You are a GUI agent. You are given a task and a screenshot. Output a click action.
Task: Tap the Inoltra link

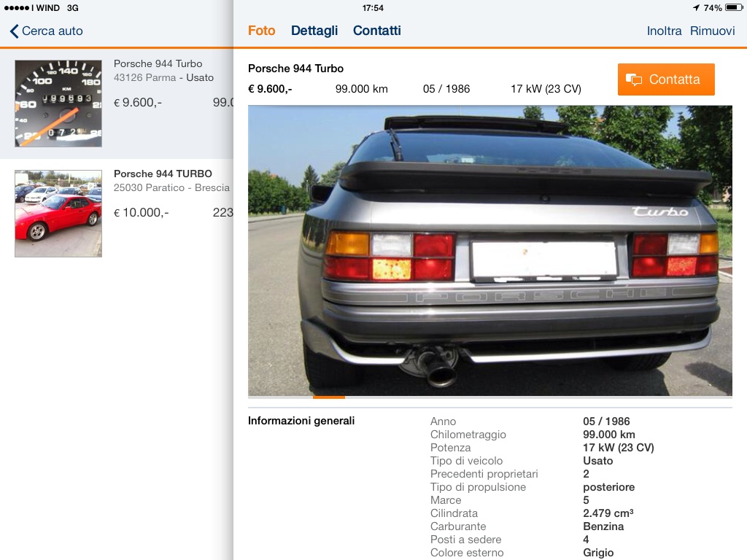coord(664,31)
